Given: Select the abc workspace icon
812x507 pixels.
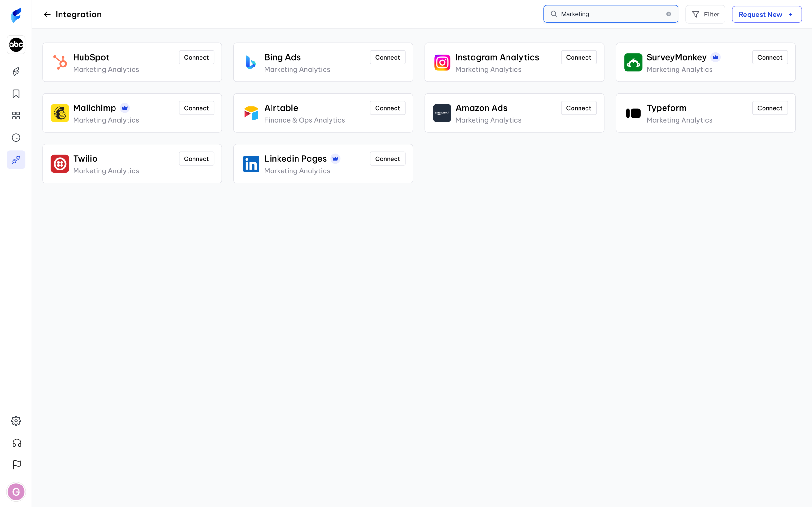Looking at the screenshot, I should pos(16,45).
